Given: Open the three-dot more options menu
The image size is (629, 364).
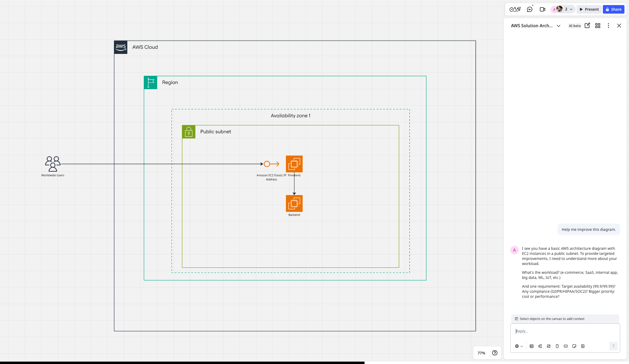Looking at the screenshot, I should [608, 26].
